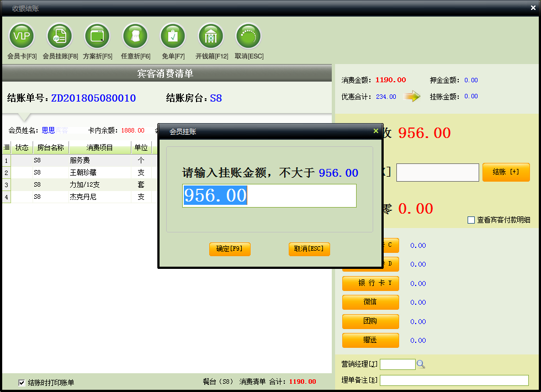This screenshot has height=392, width=541.
Task: Click 取消[ESC] button in dialog
Action: click(309, 249)
